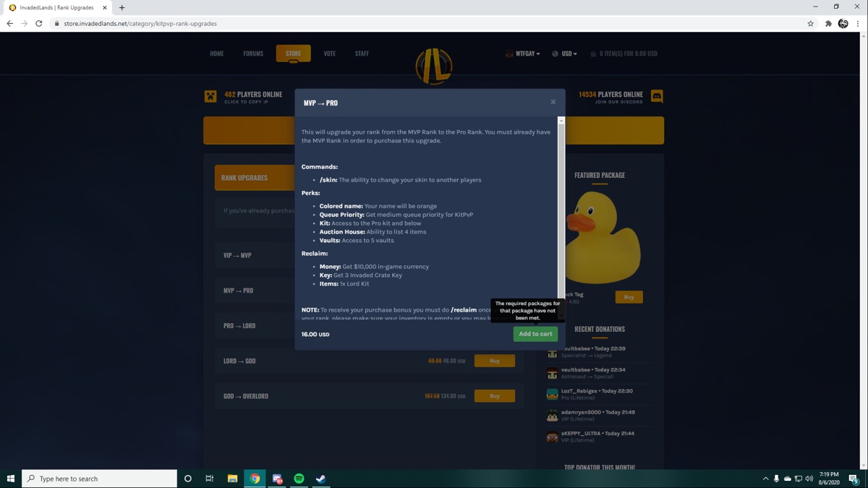Viewport: 868px width, 488px height.
Task: Buy the LORD → GOD upgrade
Action: click(x=495, y=361)
